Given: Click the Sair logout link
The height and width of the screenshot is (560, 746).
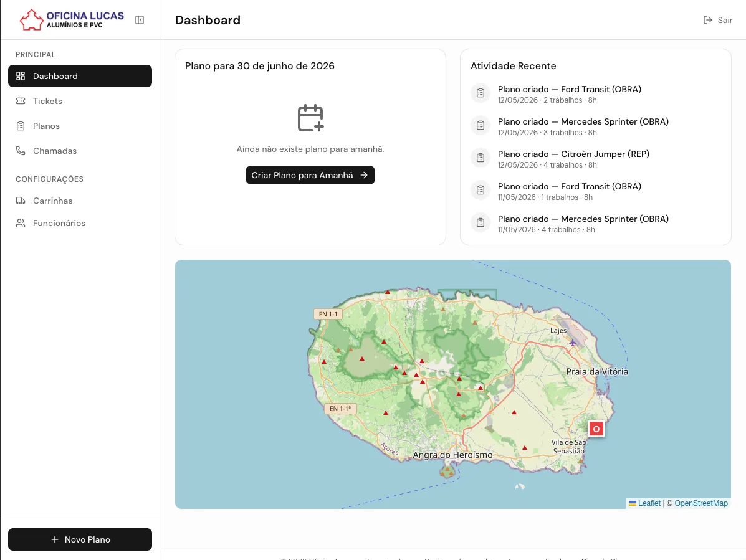Looking at the screenshot, I should click(x=718, y=20).
